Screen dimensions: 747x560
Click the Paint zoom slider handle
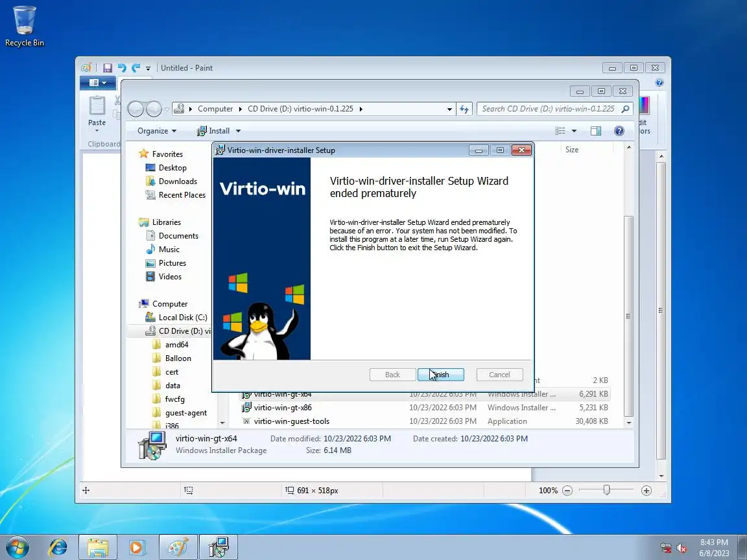(x=606, y=490)
